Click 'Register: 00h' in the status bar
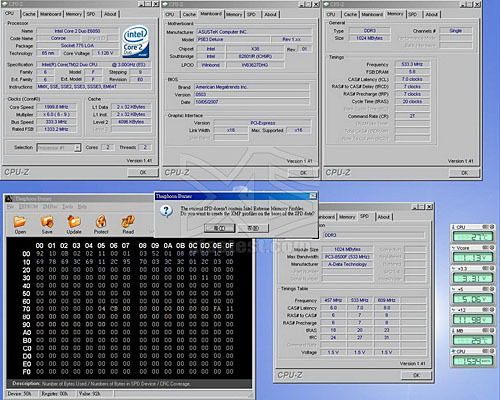Image resolution: width=500 pixels, height=400 pixels. point(54,394)
